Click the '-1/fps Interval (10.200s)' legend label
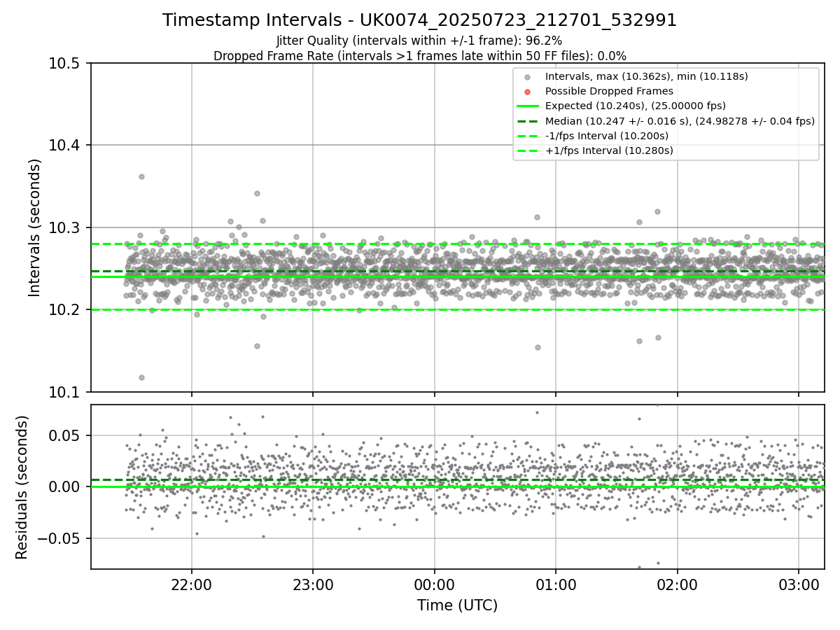The width and height of the screenshot is (840, 630). click(x=607, y=136)
